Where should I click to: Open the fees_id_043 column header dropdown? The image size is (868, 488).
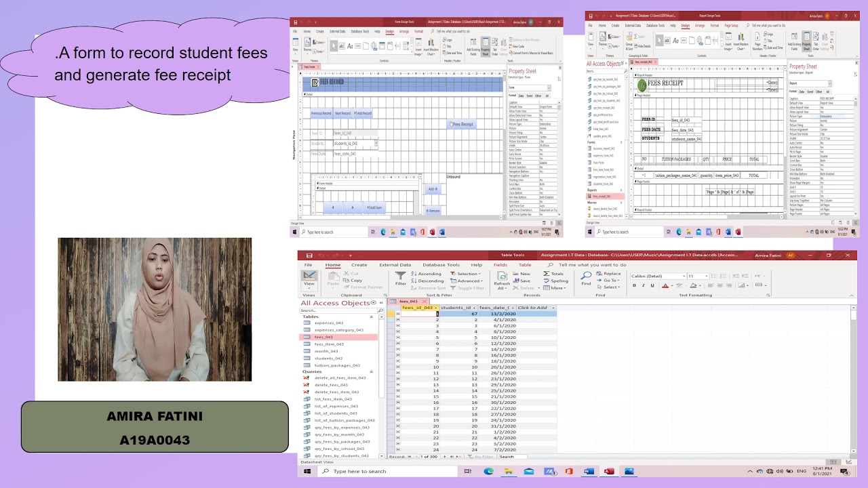click(435, 308)
